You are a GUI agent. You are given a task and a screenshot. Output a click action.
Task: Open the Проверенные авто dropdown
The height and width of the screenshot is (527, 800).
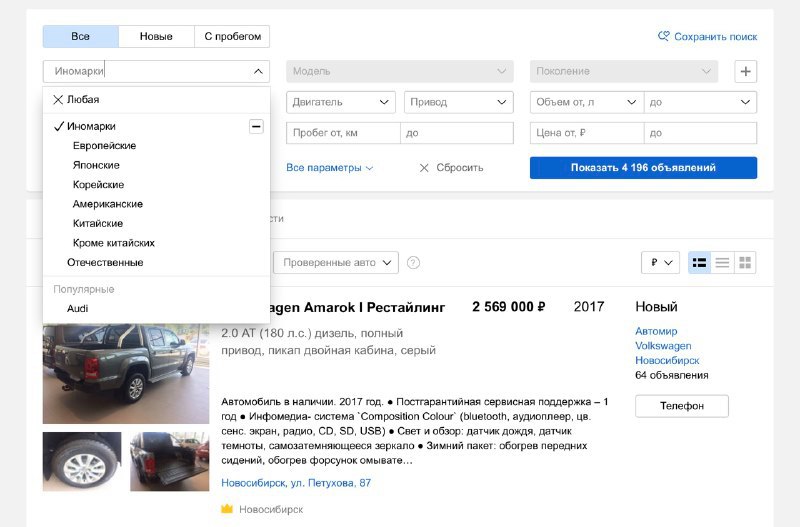336,262
